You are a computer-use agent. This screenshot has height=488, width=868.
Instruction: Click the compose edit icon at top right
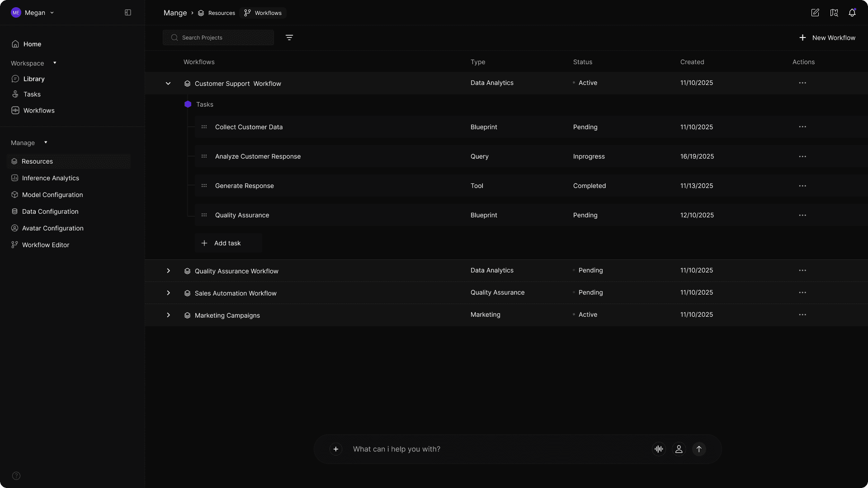tap(815, 13)
